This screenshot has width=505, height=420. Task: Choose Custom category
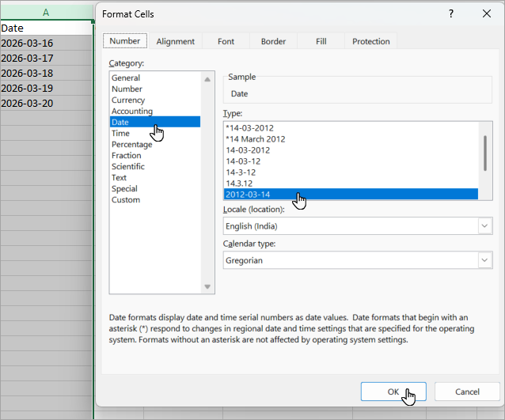155,200
